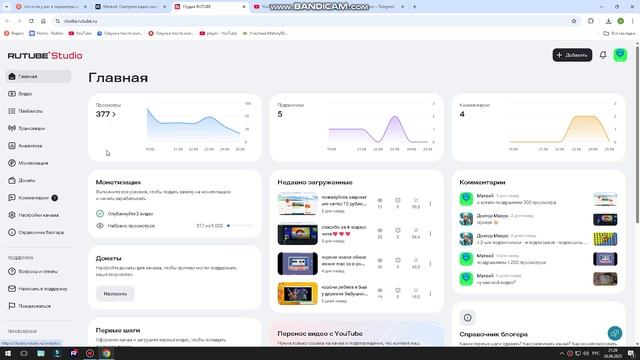Screen dimensions: 640x360
Task: Open the Home - Roblox bookmark
Action: point(47,33)
